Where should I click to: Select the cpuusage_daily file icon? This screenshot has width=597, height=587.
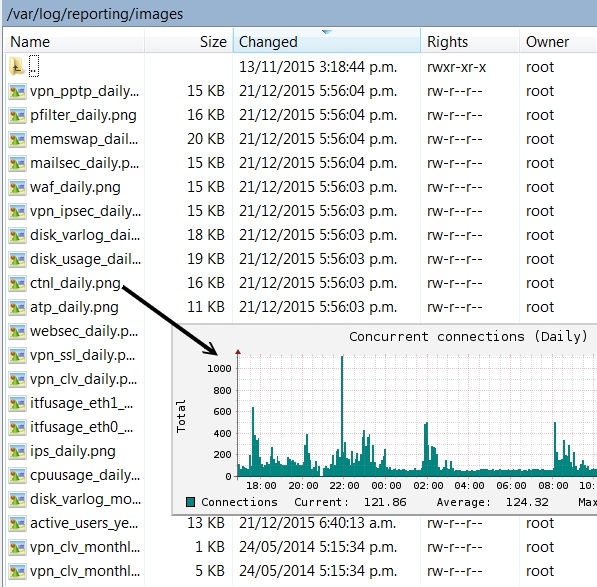click(x=18, y=475)
